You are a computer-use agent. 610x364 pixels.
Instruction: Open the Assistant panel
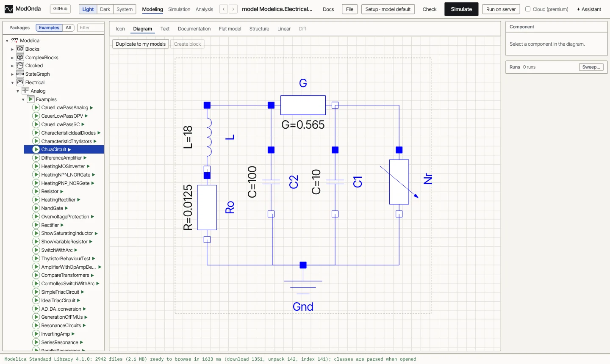589,9
